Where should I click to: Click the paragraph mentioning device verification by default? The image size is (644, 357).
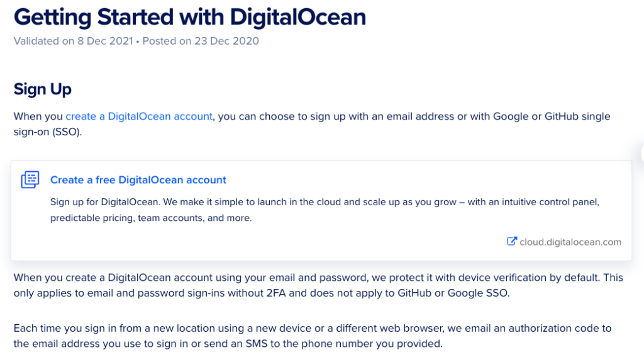click(318, 285)
